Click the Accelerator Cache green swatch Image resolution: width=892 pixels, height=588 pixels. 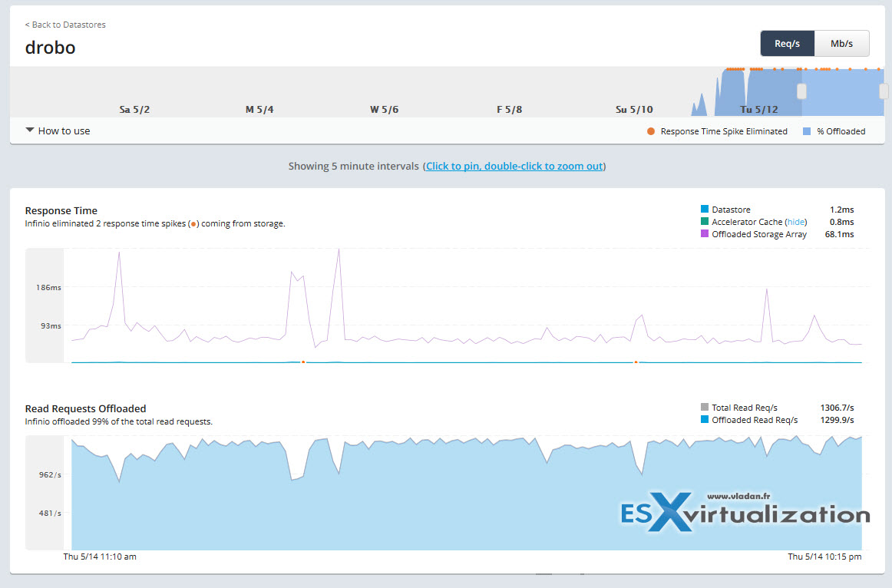click(704, 221)
